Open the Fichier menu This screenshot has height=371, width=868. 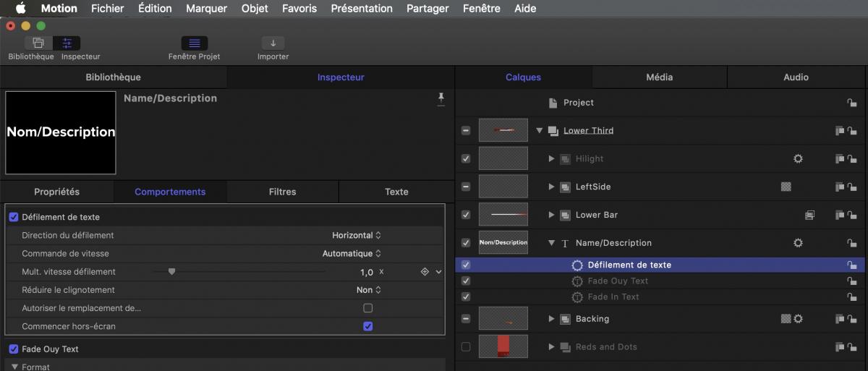click(108, 9)
